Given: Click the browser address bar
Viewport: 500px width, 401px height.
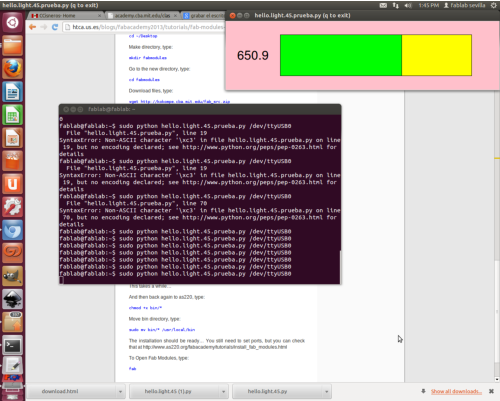Looking at the screenshot, I should (145, 27).
